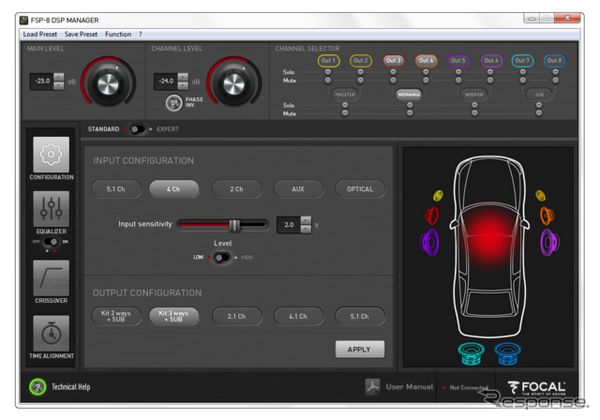Click the Channel Level rotary knob
Viewport: 600px width, 420px height.
point(233,82)
